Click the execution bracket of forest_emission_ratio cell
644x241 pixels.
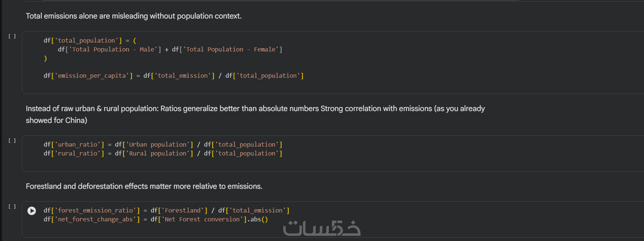point(12,207)
